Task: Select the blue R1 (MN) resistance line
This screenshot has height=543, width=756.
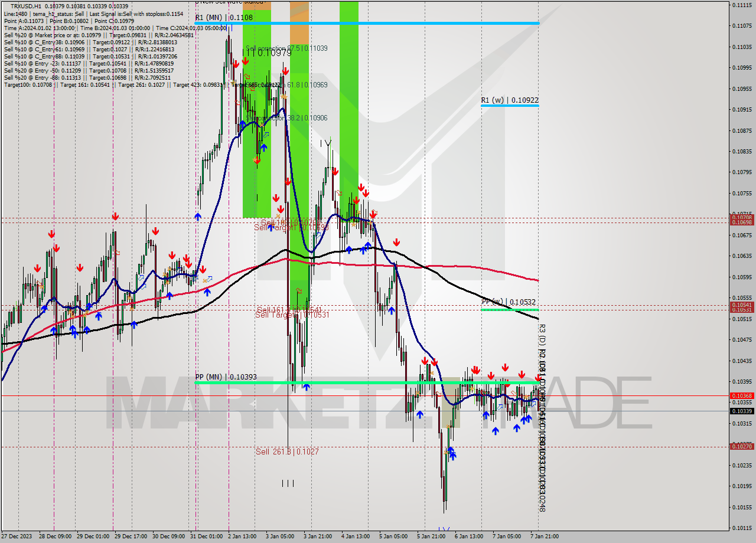Action: tap(367, 23)
